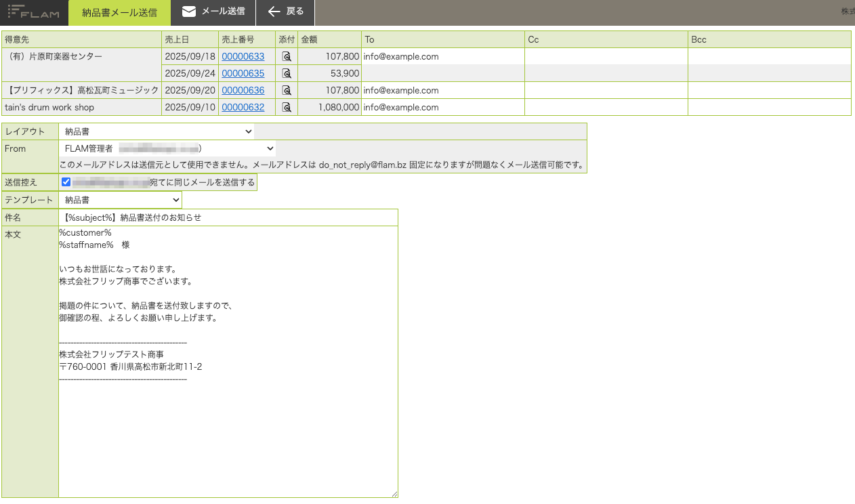Image resolution: width=855 pixels, height=504 pixels.
Task: Open the FLAM logo home
Action: 34,12
